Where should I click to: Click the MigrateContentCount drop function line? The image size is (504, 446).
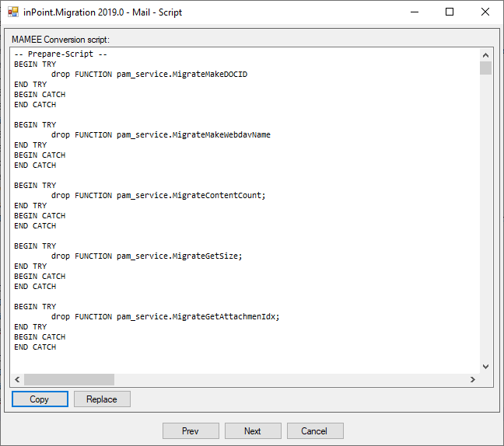[158, 196]
